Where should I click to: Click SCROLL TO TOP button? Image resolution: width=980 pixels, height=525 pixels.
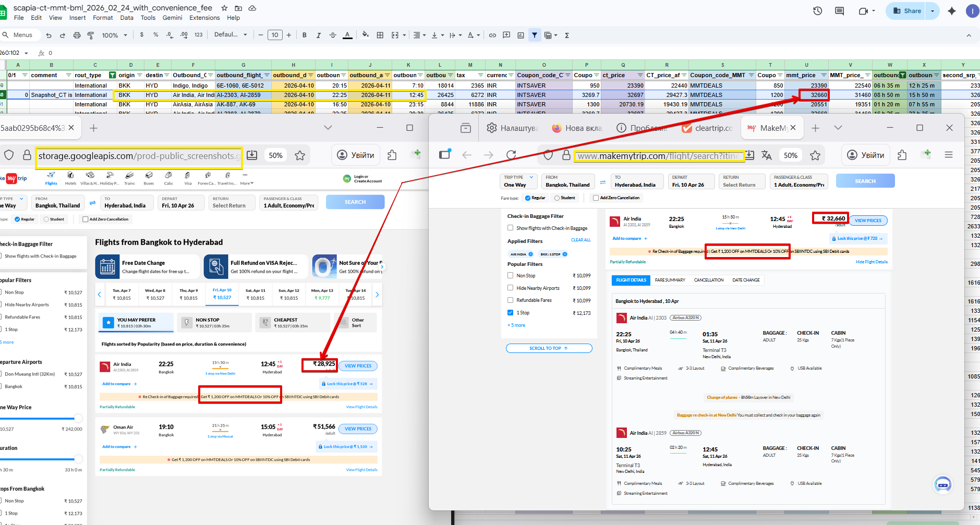[549, 348]
